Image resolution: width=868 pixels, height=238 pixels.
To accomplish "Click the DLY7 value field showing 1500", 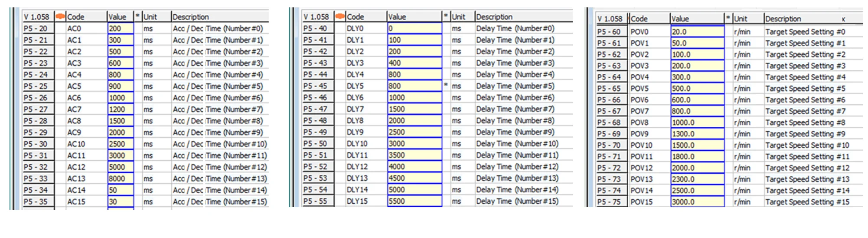I will (x=414, y=109).
